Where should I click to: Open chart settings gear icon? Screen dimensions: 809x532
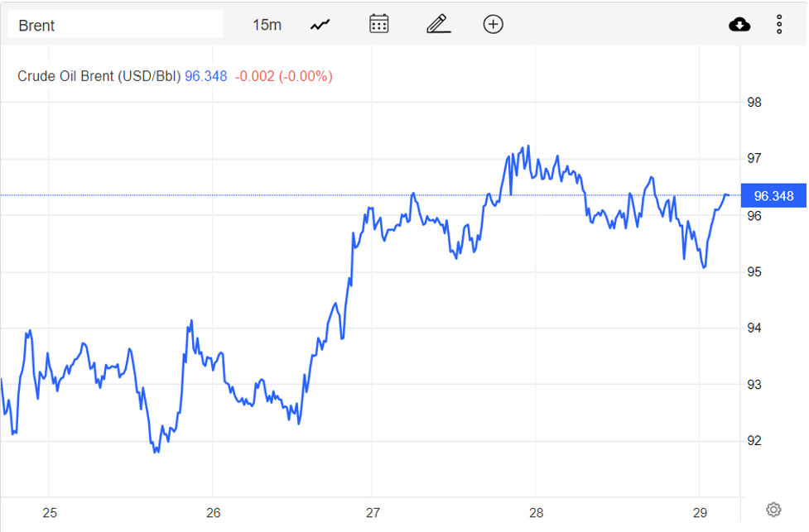tap(773, 509)
